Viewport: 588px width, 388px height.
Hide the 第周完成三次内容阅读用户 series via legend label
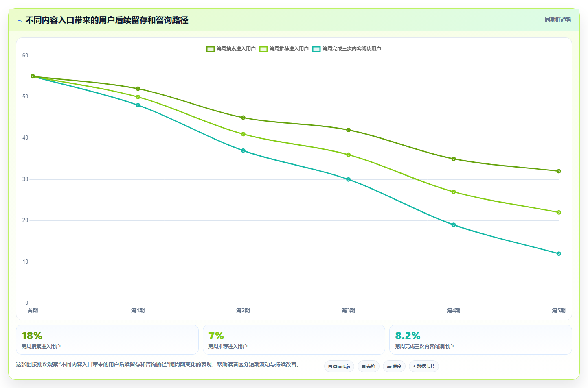[x=352, y=49]
